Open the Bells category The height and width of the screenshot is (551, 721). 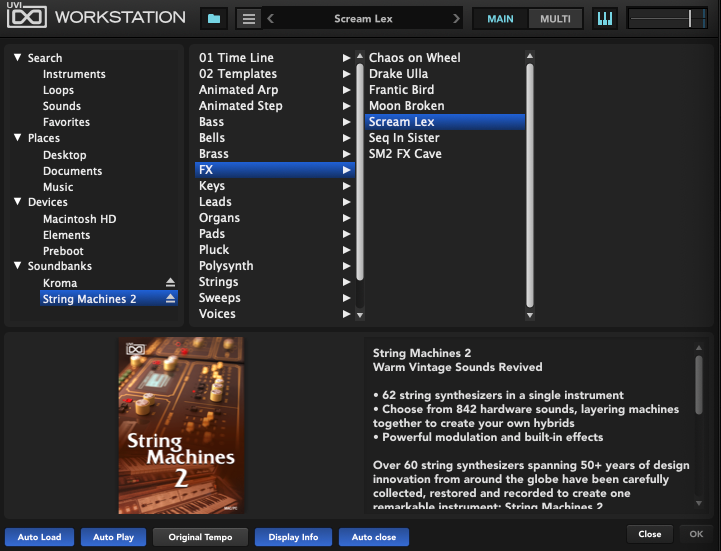point(275,138)
